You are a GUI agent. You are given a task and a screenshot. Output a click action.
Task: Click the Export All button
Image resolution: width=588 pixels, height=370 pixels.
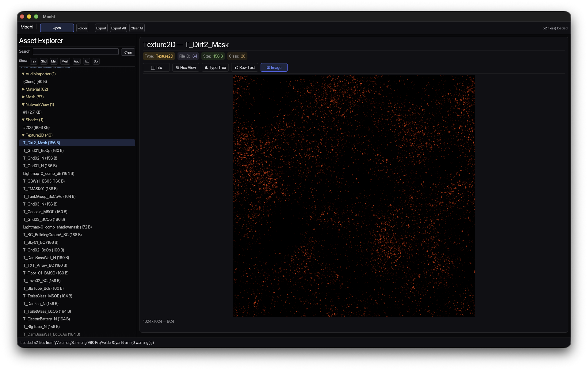118,28
